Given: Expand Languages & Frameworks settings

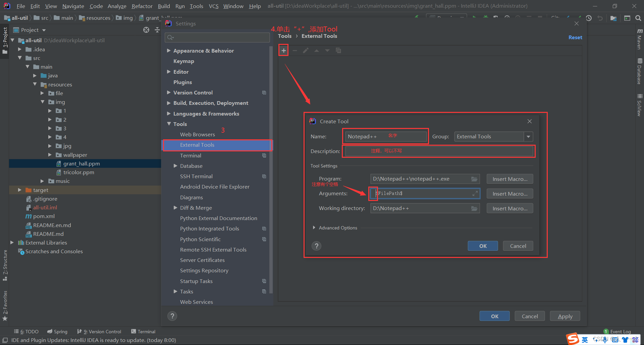Looking at the screenshot, I should pyautogui.click(x=169, y=114).
